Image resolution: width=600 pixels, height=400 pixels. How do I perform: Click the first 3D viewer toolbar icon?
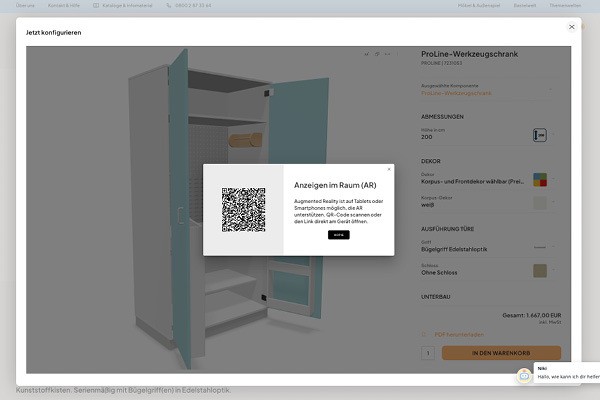pyautogui.click(x=367, y=54)
